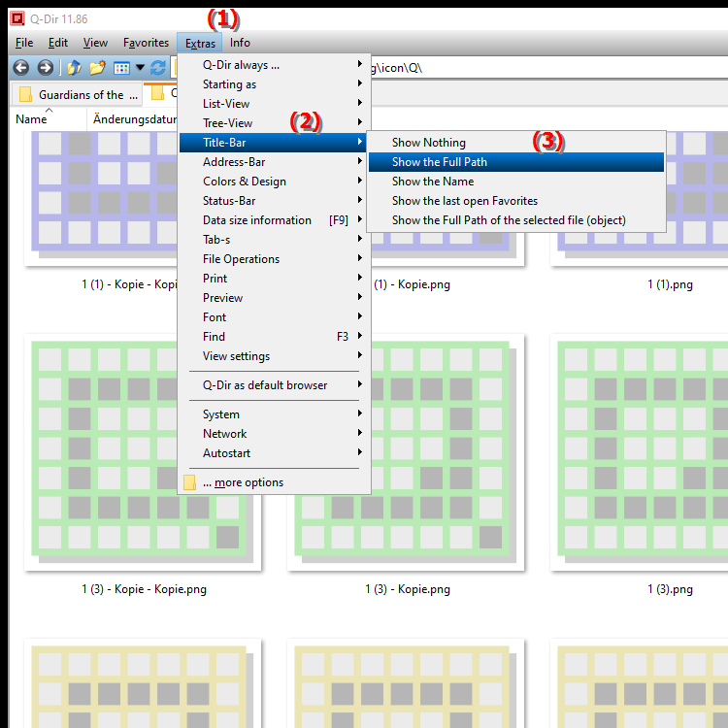Click file name label 1 (3).png
The height and width of the screenshot is (728, 728).
pos(670,589)
